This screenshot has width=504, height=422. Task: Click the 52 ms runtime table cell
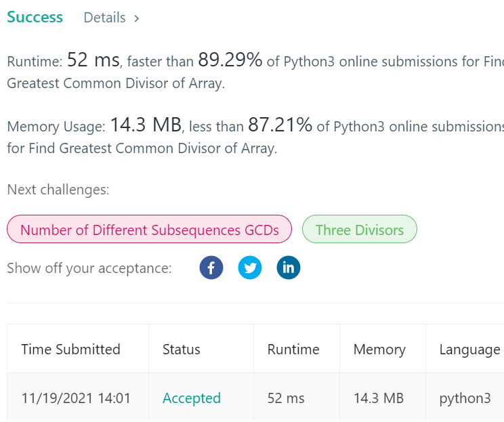(x=286, y=398)
